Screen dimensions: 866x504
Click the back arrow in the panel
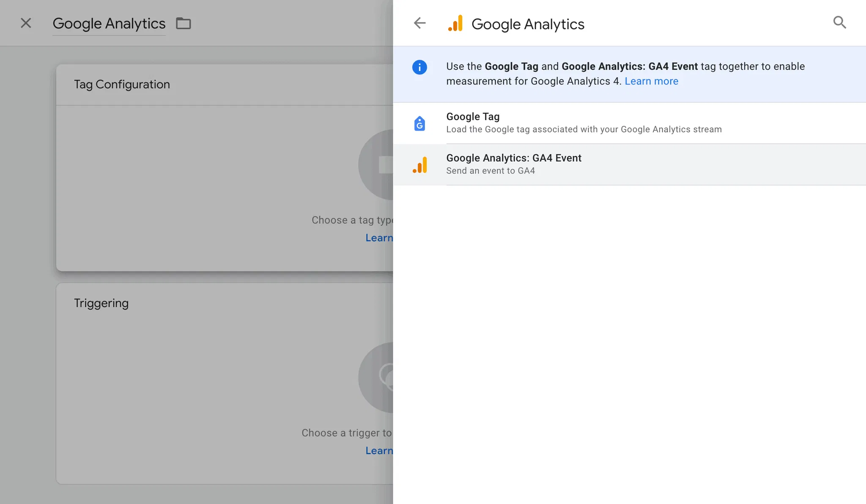(419, 23)
